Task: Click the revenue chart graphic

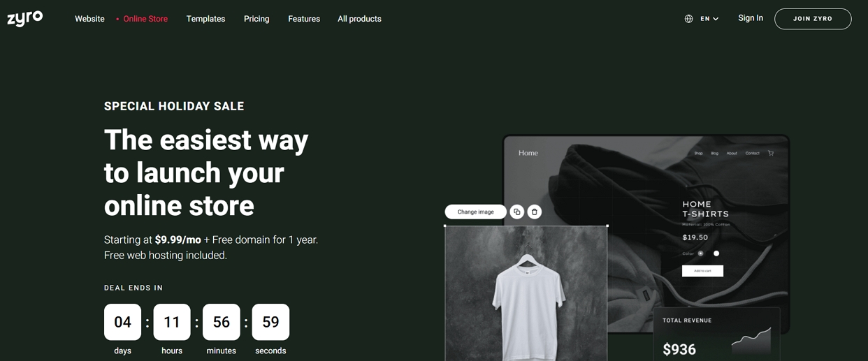Action: (751, 341)
